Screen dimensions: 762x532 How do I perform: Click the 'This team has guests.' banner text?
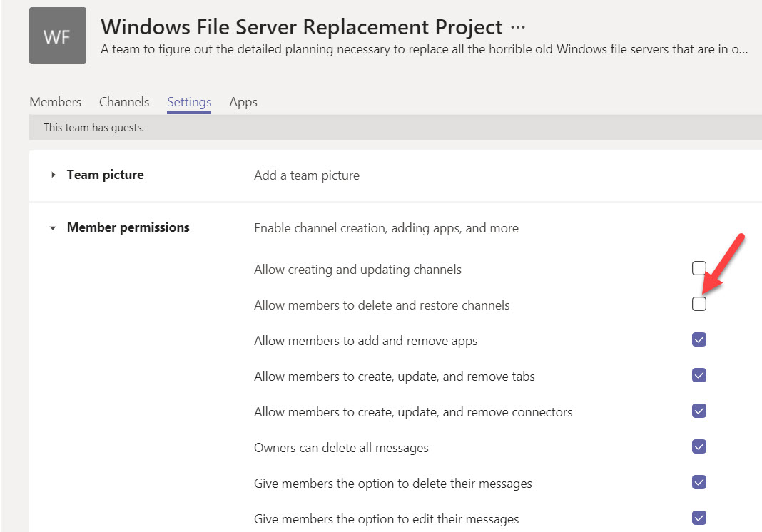[x=93, y=127]
